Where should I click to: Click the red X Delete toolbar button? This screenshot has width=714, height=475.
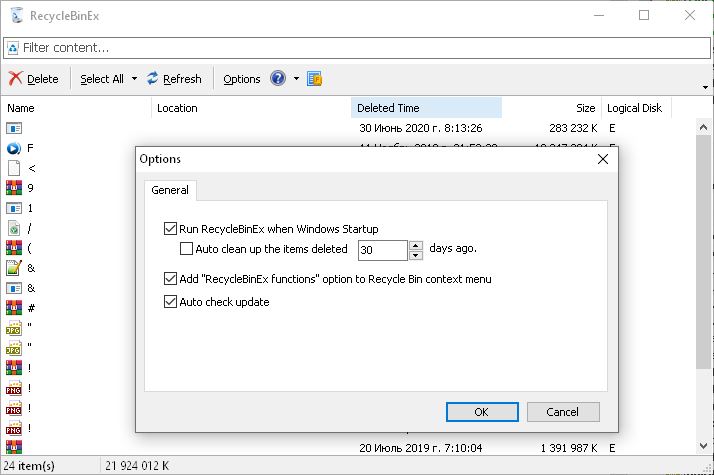point(33,79)
